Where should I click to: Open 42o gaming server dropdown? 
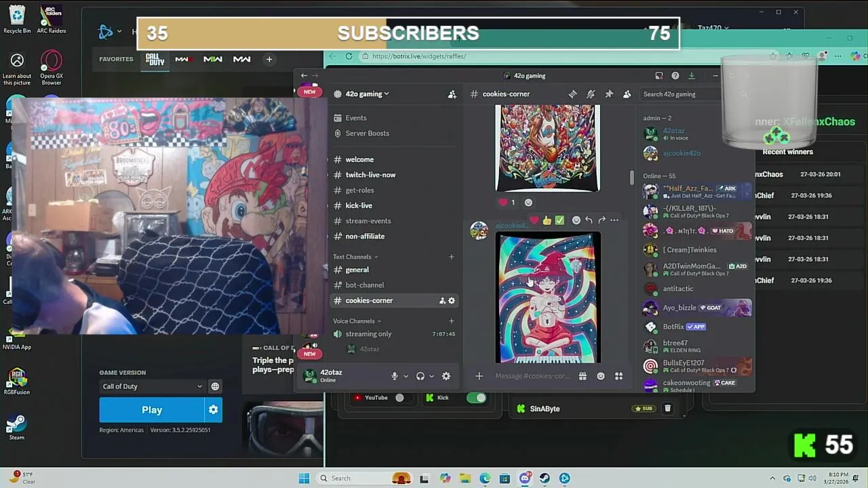coord(368,94)
